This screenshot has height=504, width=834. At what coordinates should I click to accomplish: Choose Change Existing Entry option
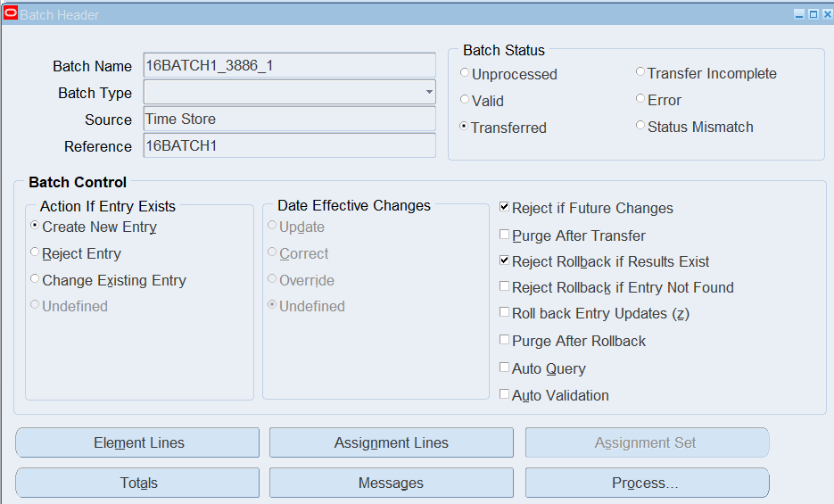point(35,280)
